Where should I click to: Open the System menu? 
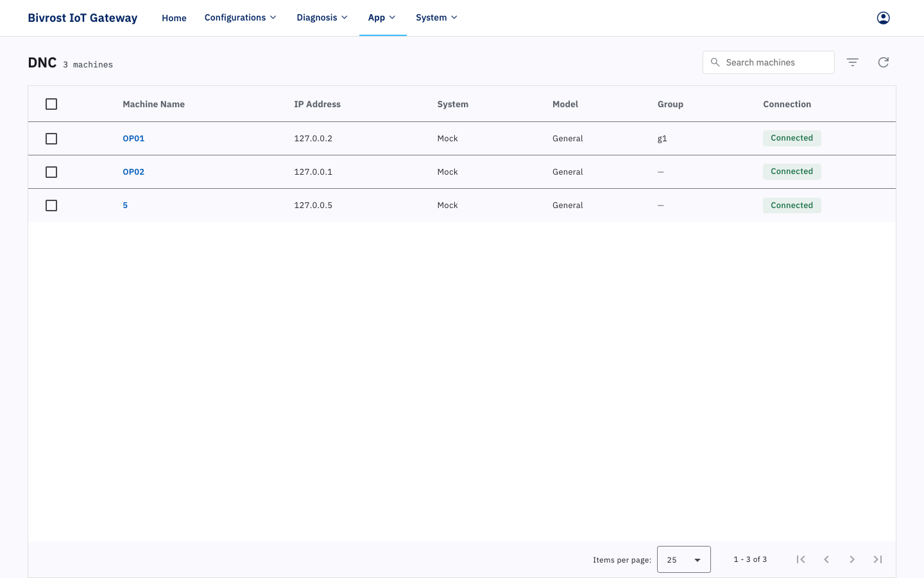pyautogui.click(x=437, y=18)
